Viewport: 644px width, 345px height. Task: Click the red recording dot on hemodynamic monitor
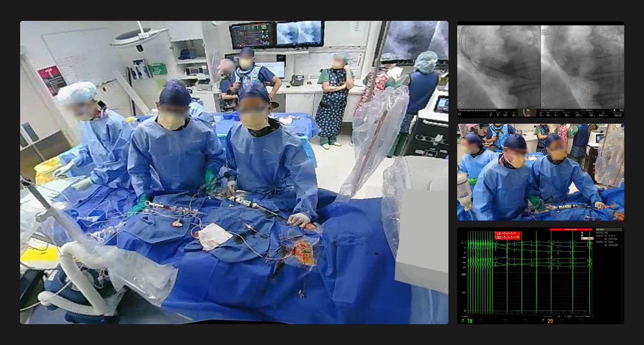[x=462, y=316]
